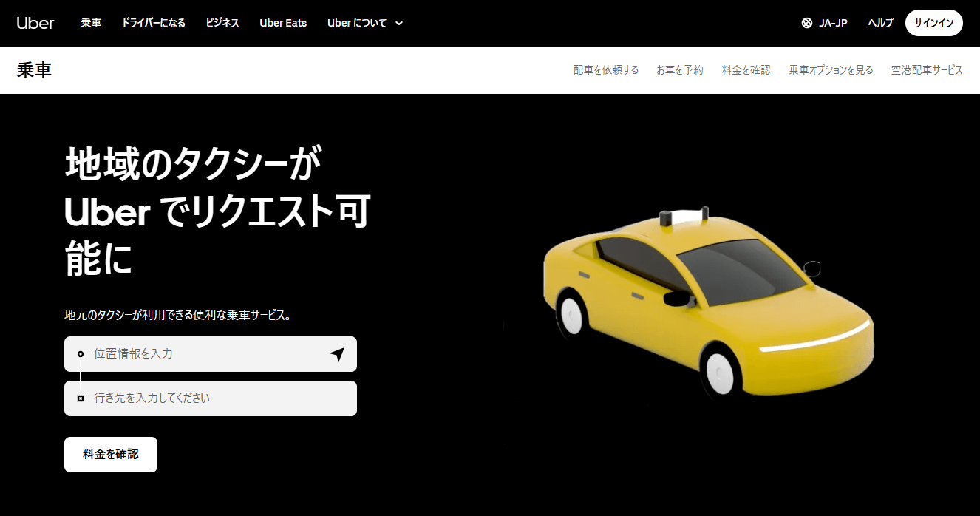Click the 地域のタクシーが headline text

[x=194, y=163]
